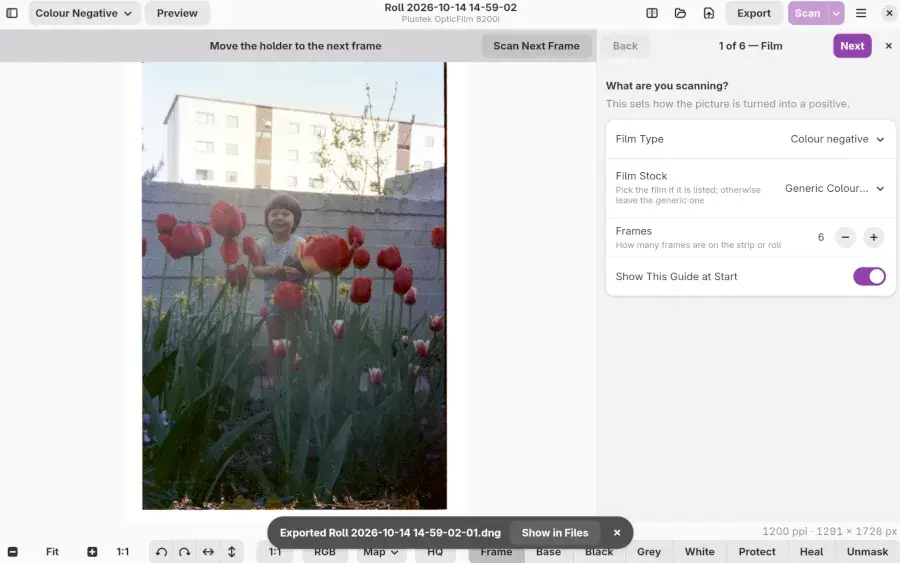This screenshot has width=900, height=563.
Task: Select the White point tool
Action: pyautogui.click(x=699, y=552)
